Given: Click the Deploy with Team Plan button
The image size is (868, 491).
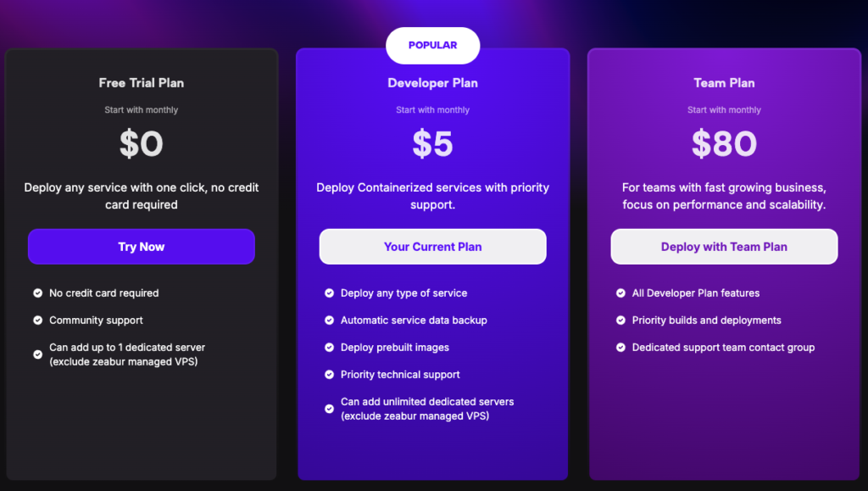Looking at the screenshot, I should 724,247.
